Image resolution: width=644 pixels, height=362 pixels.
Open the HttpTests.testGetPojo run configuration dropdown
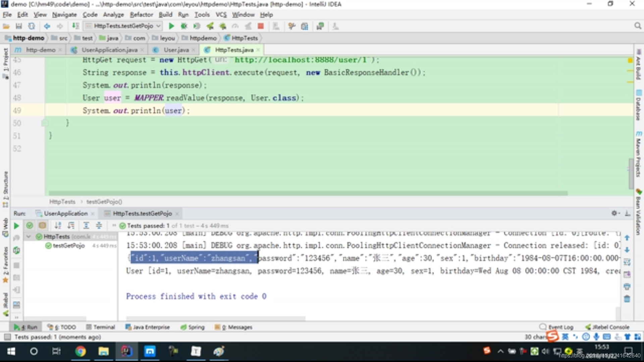123,26
